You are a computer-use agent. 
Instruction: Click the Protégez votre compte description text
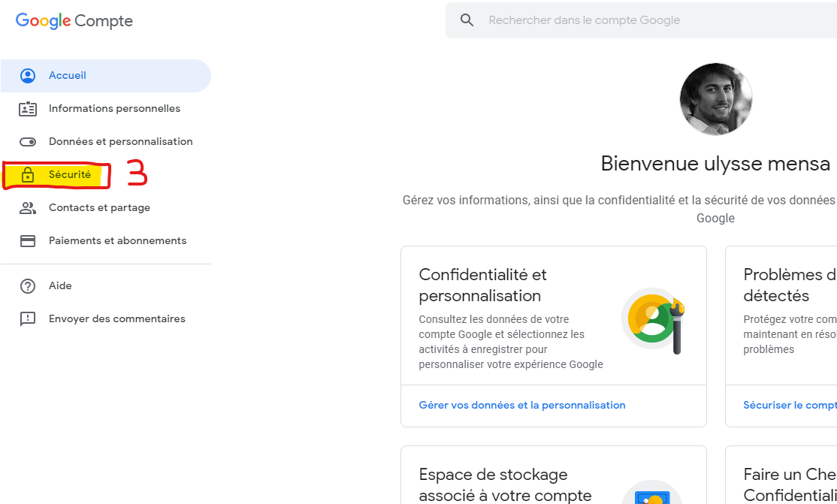click(x=790, y=334)
